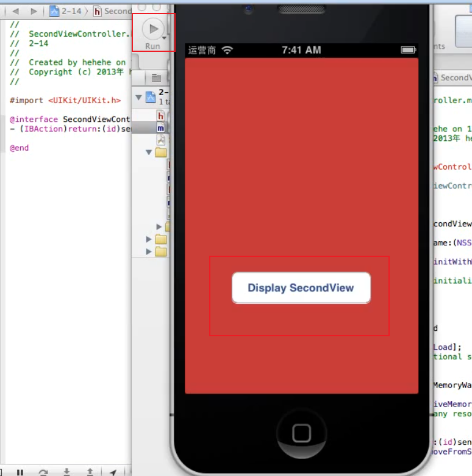Click the SecondViewController header file breadcrumb

(x=112, y=11)
